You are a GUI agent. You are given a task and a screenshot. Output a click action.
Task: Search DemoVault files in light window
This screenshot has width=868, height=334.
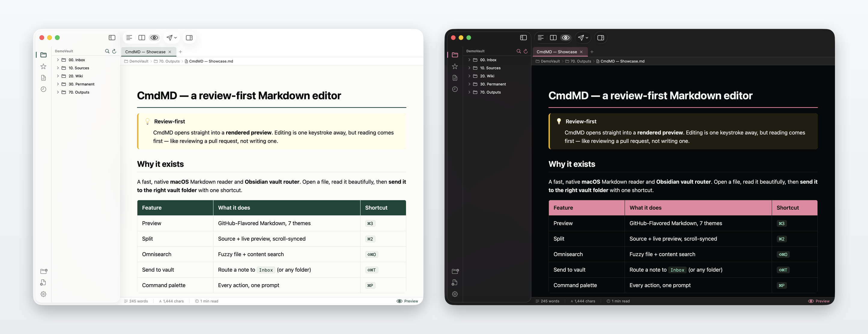107,51
